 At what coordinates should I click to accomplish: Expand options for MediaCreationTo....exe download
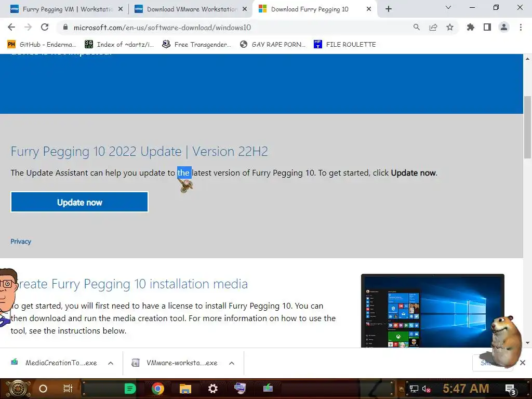[111, 363]
